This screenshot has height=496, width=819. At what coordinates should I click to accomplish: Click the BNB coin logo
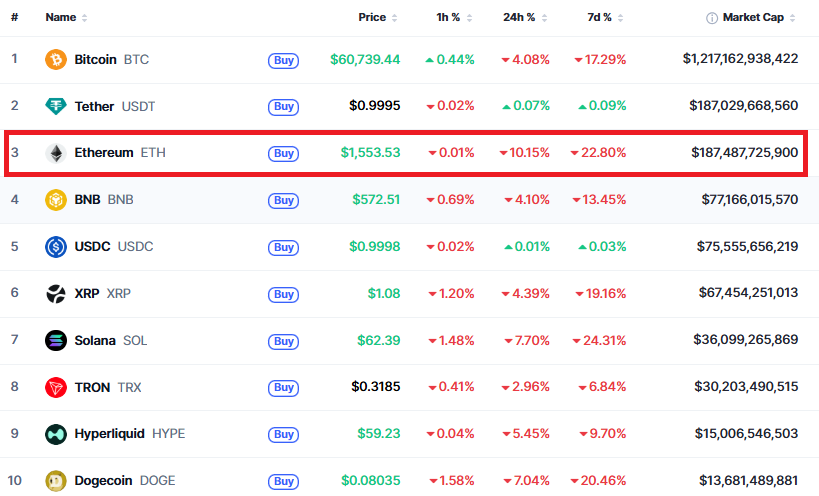pyautogui.click(x=56, y=200)
